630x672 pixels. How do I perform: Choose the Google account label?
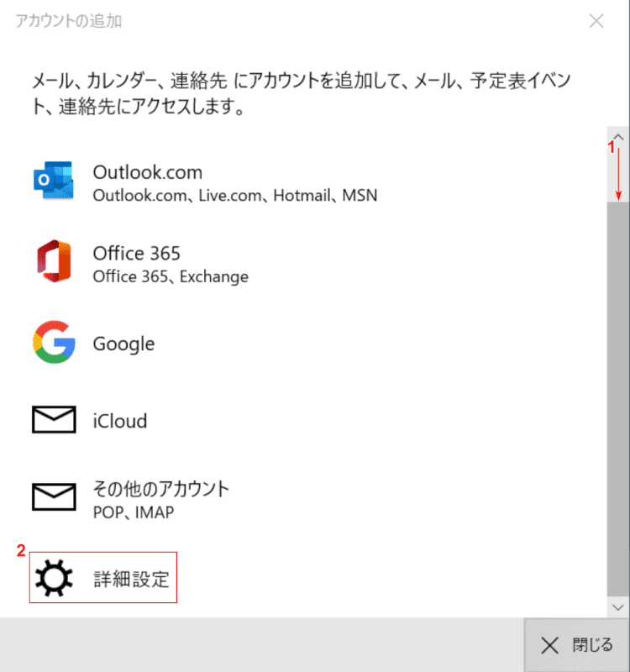(x=123, y=344)
